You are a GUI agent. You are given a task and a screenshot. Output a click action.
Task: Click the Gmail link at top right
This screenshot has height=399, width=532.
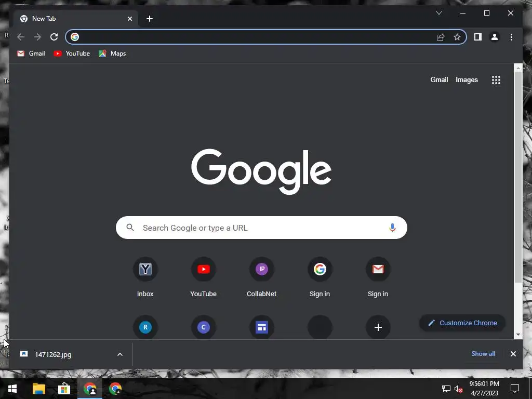439,79
